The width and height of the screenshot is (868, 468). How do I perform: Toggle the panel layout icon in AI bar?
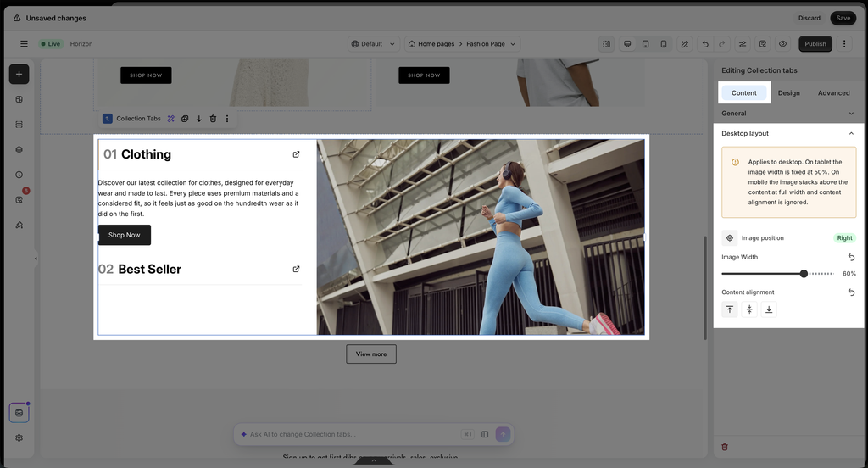pos(485,434)
